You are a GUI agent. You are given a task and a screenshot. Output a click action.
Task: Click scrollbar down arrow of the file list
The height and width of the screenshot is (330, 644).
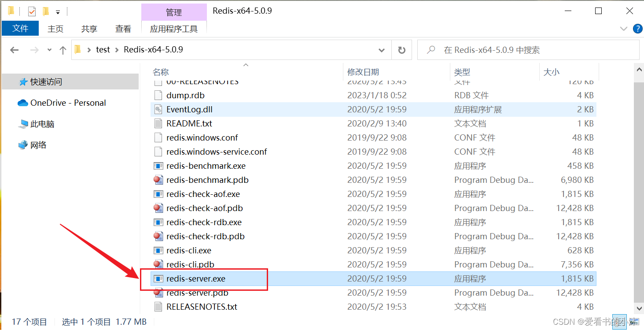tap(639, 308)
